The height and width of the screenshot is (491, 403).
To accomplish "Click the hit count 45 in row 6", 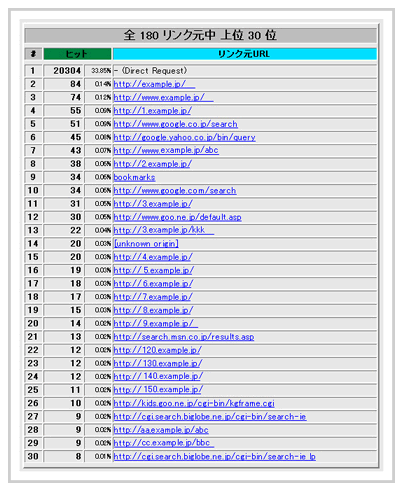I will point(75,138).
